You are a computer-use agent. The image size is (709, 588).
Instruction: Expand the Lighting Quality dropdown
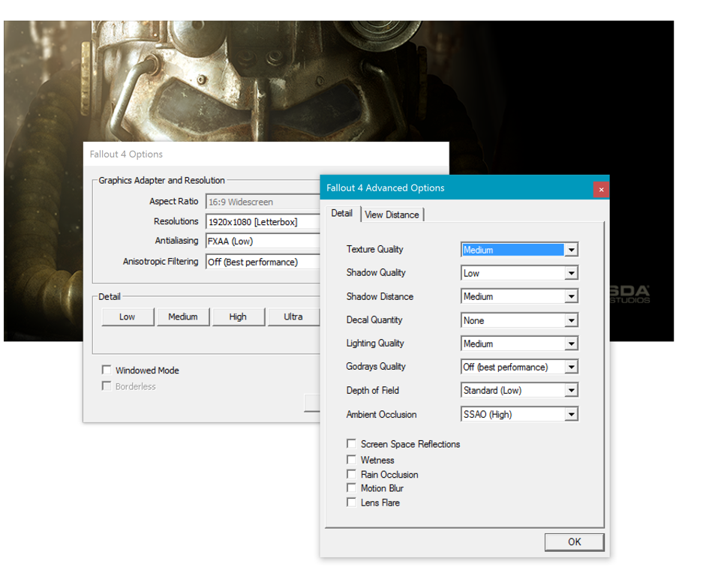519,343
